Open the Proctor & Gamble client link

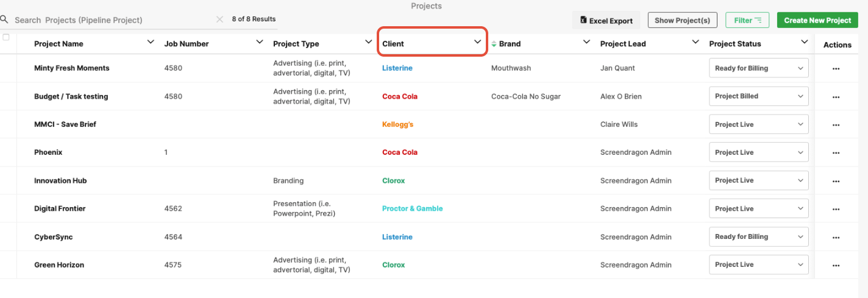(413, 208)
